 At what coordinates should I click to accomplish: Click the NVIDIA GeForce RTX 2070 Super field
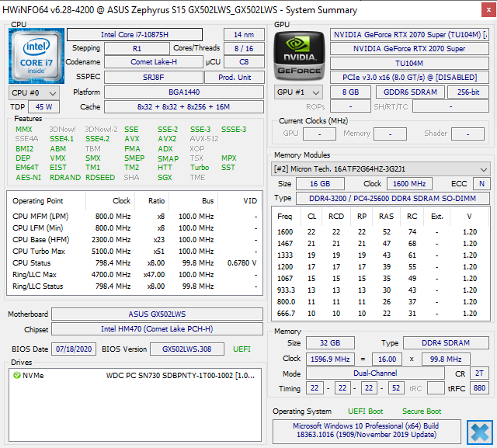[409, 49]
